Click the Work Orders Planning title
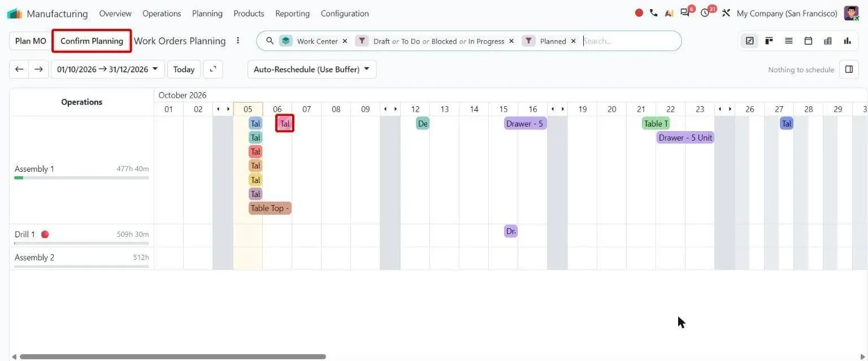Viewport: 868px width, 361px height. pos(180,41)
